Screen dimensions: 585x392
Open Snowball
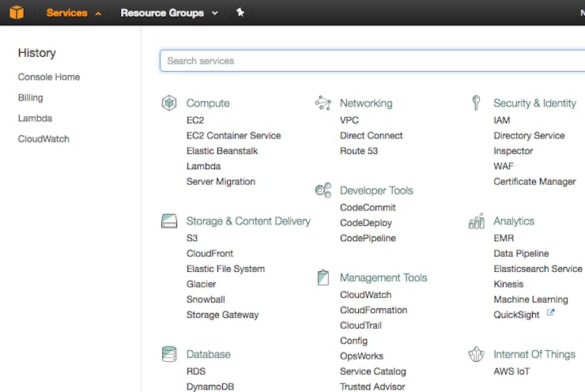coord(206,299)
